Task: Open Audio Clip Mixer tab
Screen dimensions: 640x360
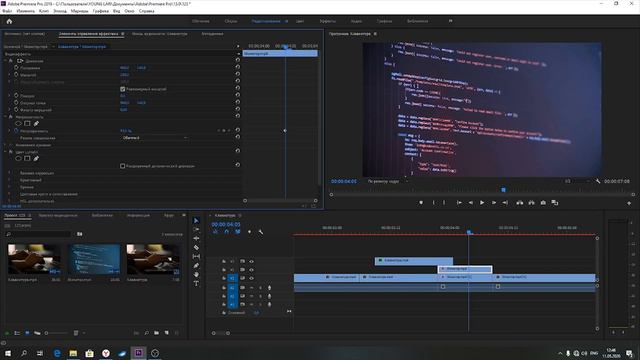Action: pos(160,34)
